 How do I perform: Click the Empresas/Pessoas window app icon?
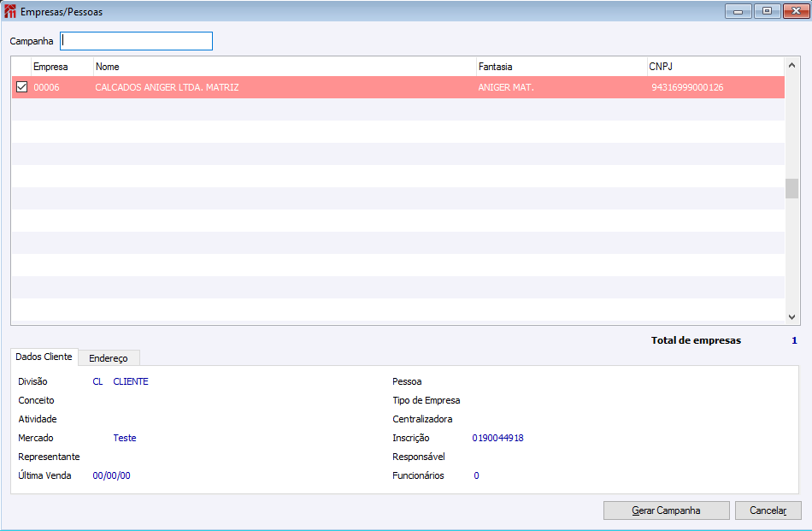point(10,11)
